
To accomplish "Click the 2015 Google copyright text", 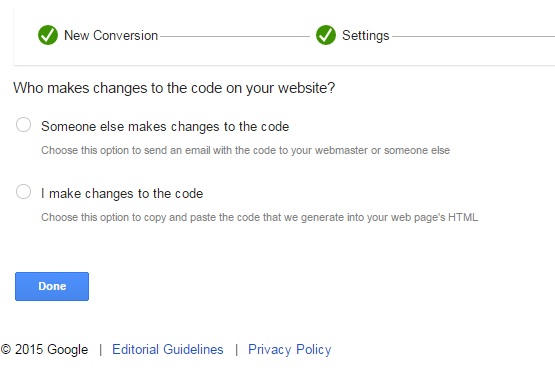I will click(x=51, y=350).
